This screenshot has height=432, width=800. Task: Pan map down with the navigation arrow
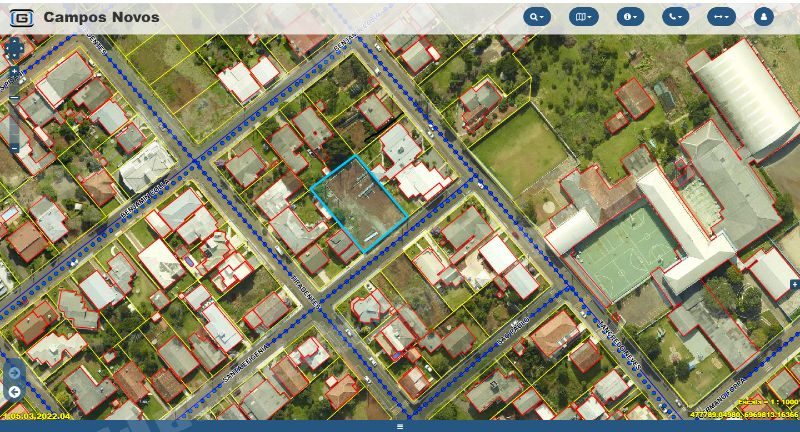pos(14,55)
